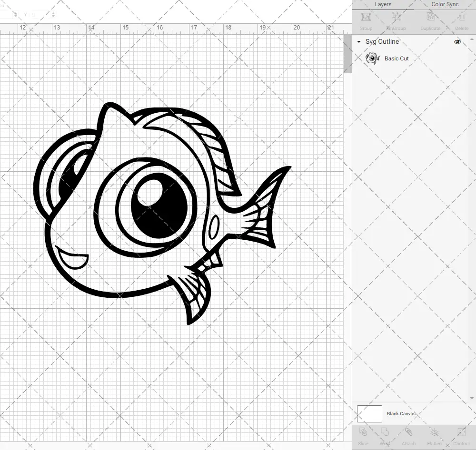Click the Y position stepper up arrow
Screen dimensions: 476x450
tap(53, 13)
